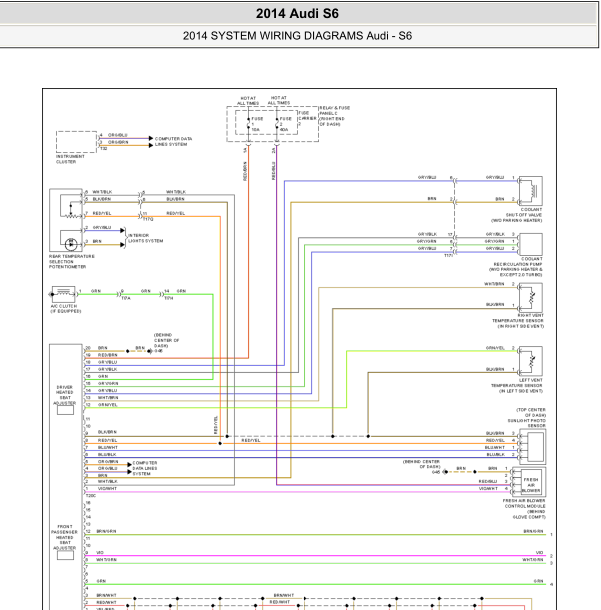601x610 pixels.
Task: Click the T17G connector label
Action: pyautogui.click(x=148, y=219)
